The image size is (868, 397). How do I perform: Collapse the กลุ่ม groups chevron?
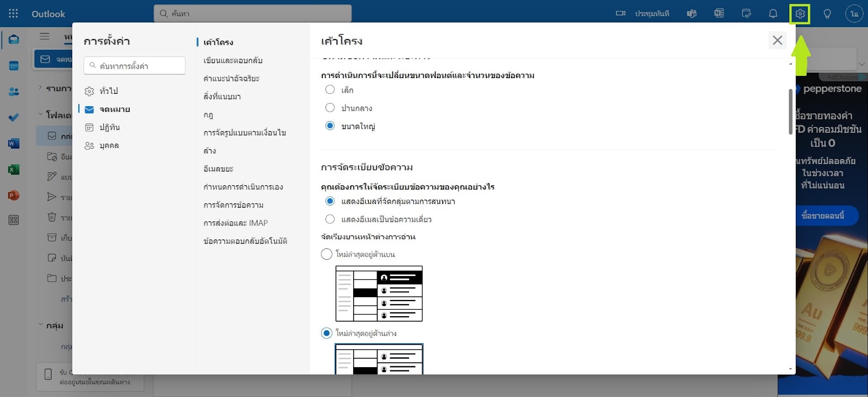click(40, 324)
